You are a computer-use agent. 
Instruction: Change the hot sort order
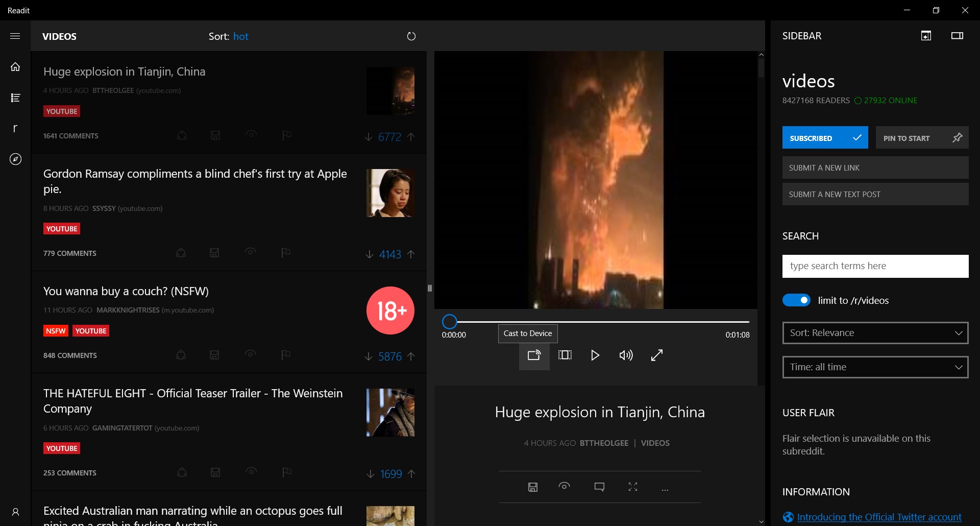(240, 36)
